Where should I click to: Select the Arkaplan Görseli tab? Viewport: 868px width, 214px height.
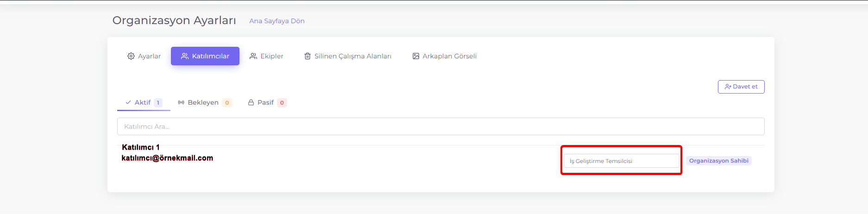pyautogui.click(x=445, y=56)
